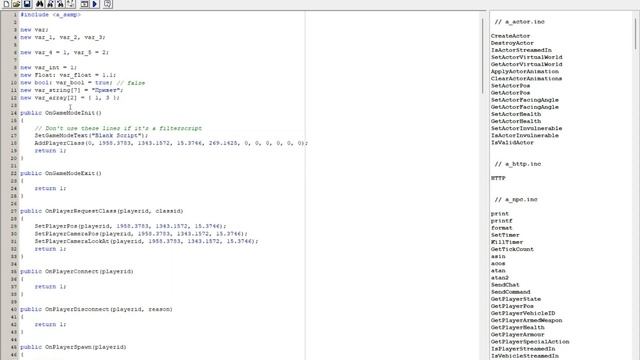This screenshot has width=640, height=360.
Task: Select printf in the function list
Action: (x=501, y=221)
